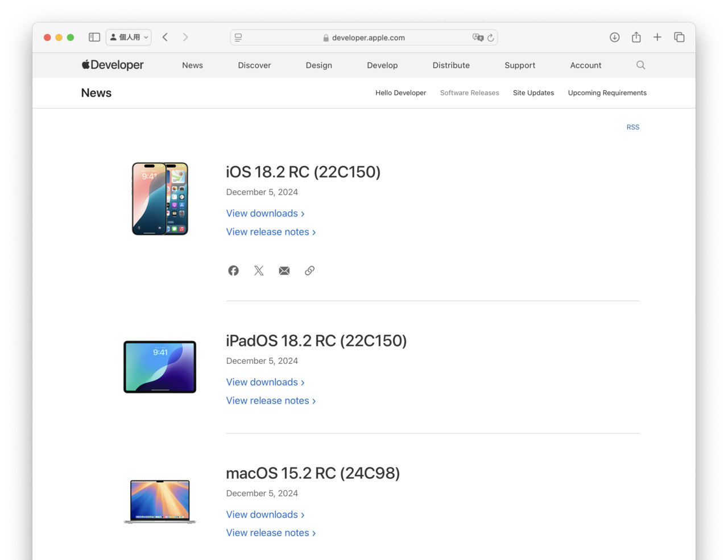Search the developer site
728x560 pixels.
[x=641, y=65]
